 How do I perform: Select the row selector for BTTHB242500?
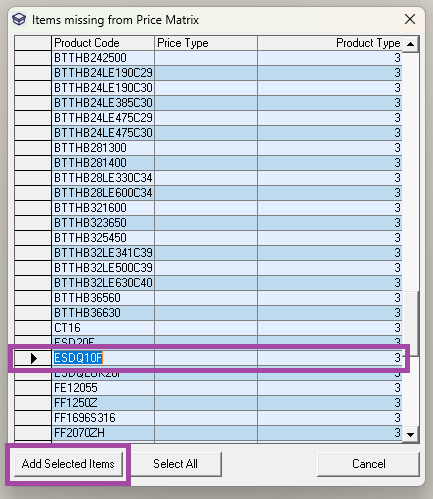pos(33,58)
